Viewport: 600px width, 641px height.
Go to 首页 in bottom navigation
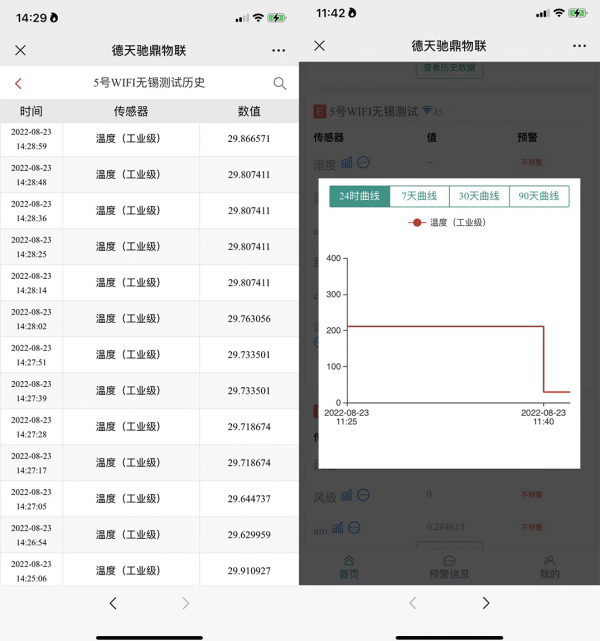click(x=349, y=567)
